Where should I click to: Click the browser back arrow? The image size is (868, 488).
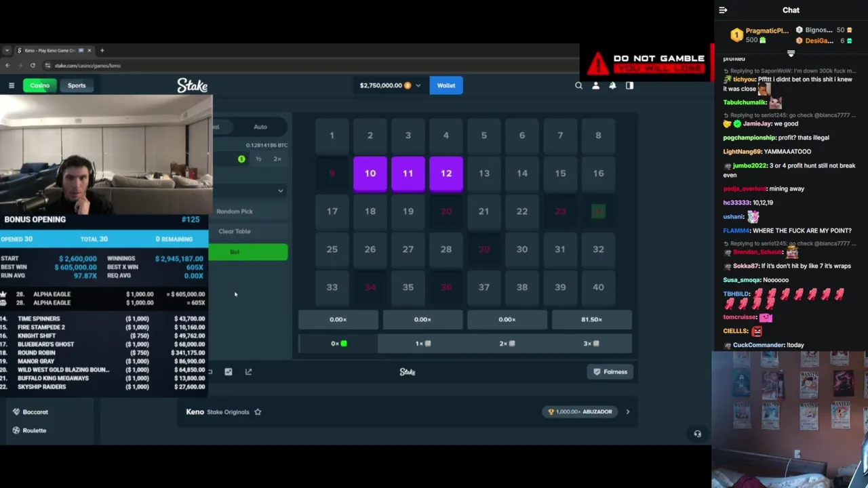[7, 66]
